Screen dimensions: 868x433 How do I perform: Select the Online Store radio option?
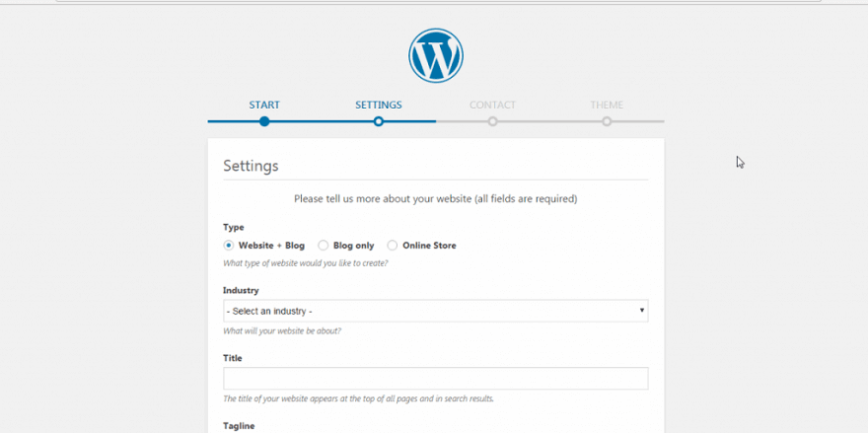(x=393, y=246)
